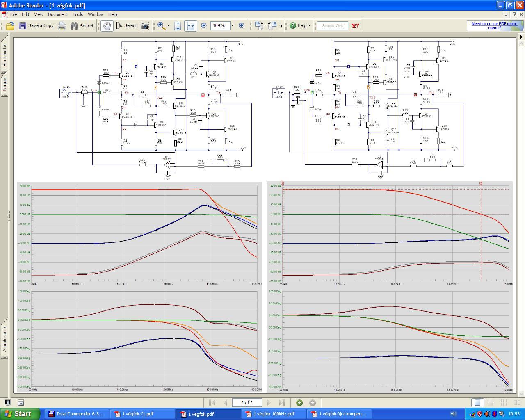Expand the zoom tool dropdown arrow

pyautogui.click(x=168, y=25)
